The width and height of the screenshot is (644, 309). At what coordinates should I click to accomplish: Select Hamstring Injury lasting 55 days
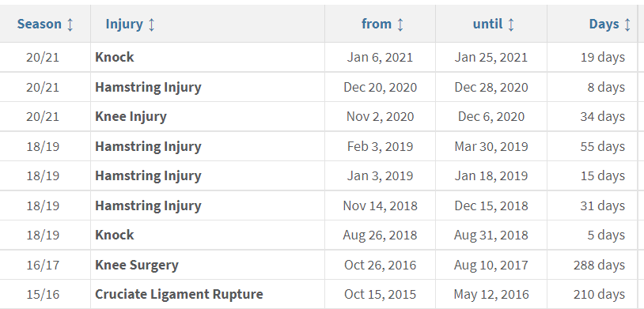(x=148, y=146)
